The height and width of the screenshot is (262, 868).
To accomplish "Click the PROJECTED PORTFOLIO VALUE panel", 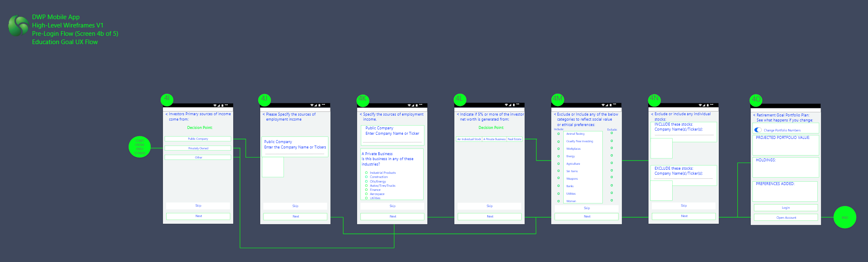I will pyautogui.click(x=786, y=145).
